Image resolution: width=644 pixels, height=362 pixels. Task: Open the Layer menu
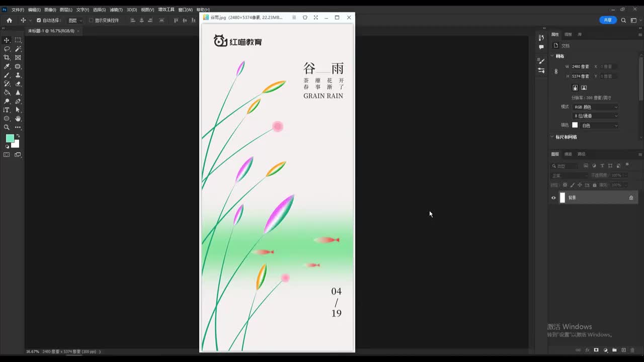tap(66, 10)
